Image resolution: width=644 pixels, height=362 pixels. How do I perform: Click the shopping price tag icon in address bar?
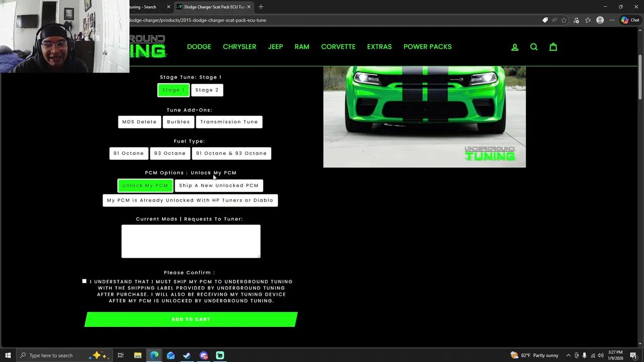(545, 20)
